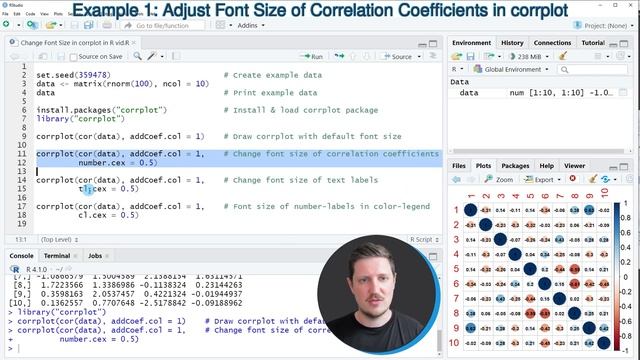View the data object as a table

pyautogui.click(x=623, y=93)
